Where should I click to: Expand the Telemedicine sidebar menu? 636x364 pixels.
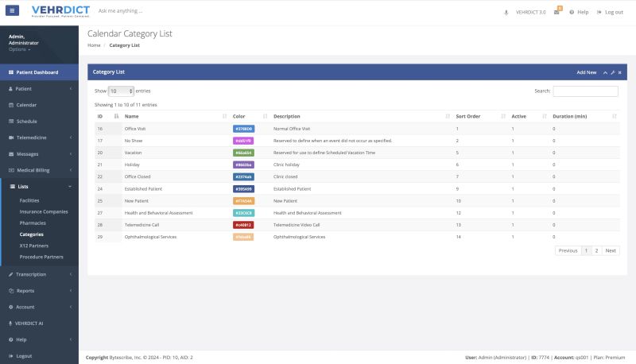click(31, 137)
